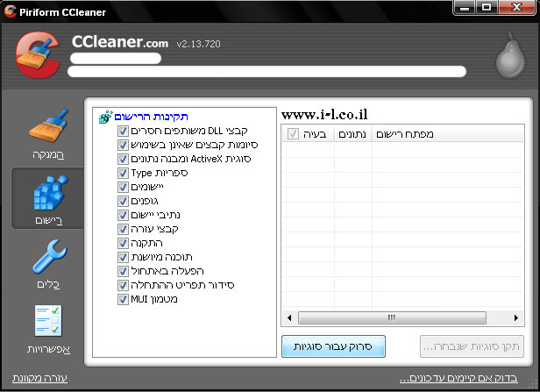
Task: Click 'תקן סוגיות שנבחרו' fix button
Action: click(x=473, y=346)
